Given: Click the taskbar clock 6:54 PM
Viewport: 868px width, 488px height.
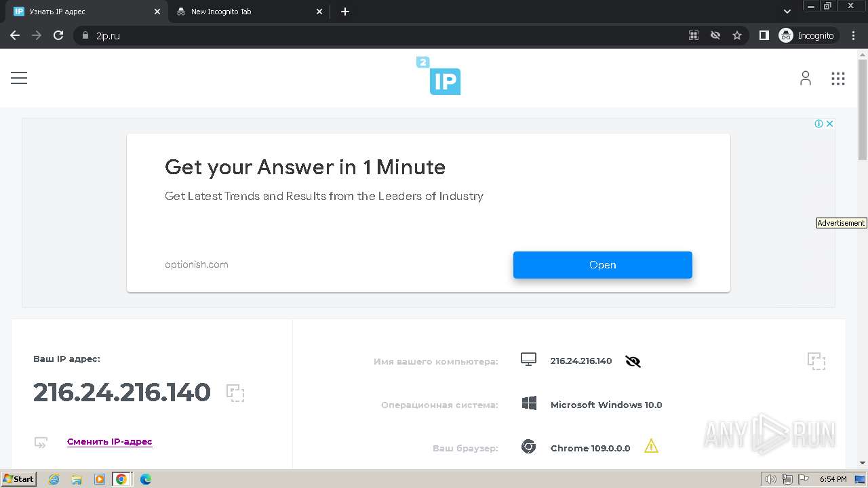Looking at the screenshot, I should (833, 479).
